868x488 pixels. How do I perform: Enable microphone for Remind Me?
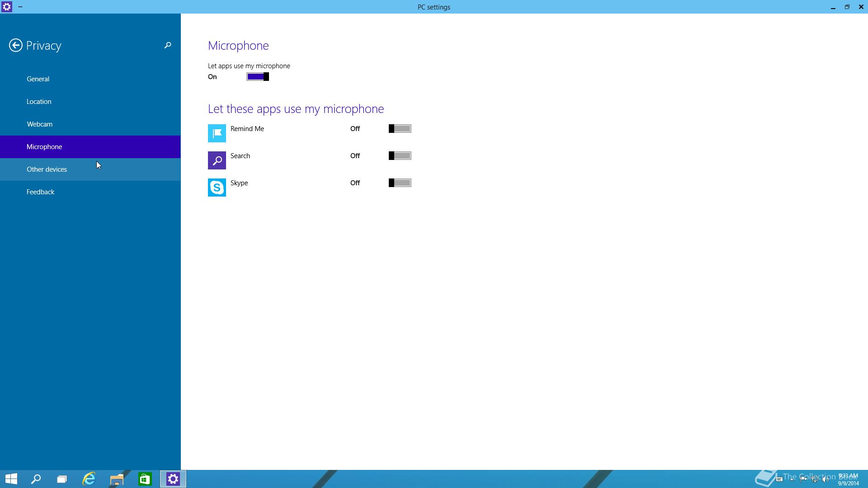tap(400, 129)
